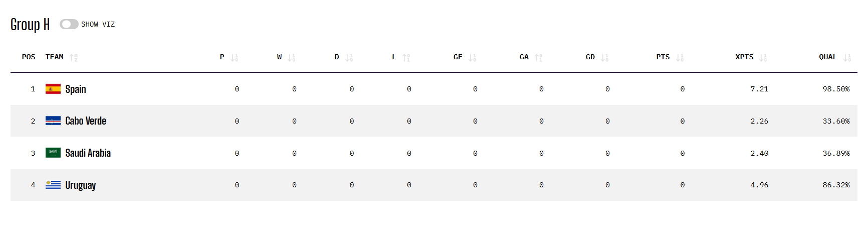868x226 pixels.
Task: Sort by GF goals for icon
Action: (x=472, y=58)
